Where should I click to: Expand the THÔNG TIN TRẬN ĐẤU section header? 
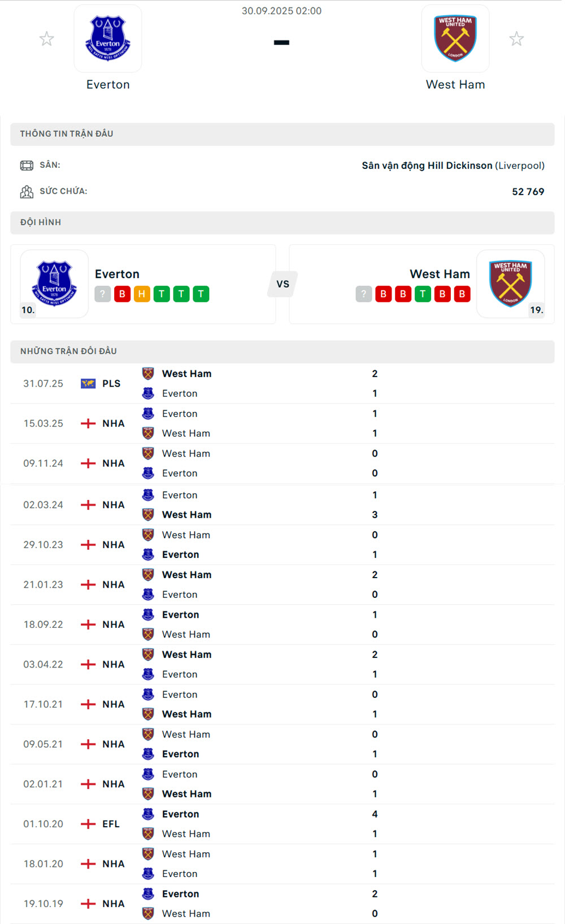[282, 133]
